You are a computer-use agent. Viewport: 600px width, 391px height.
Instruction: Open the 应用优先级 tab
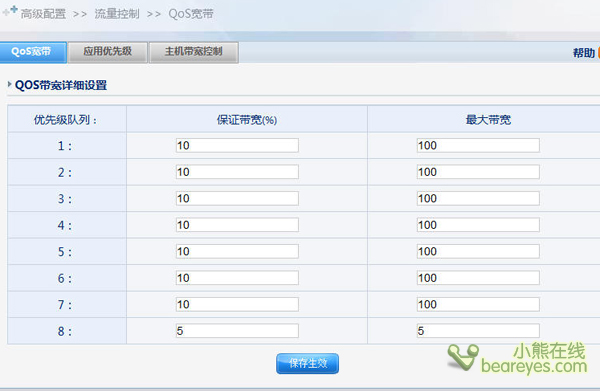(108, 52)
